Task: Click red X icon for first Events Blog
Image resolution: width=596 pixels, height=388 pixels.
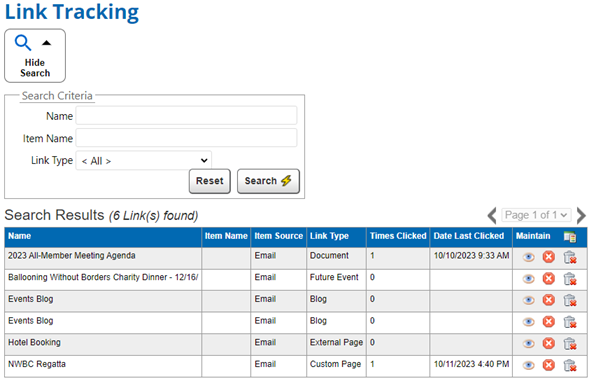Action: [x=548, y=300]
